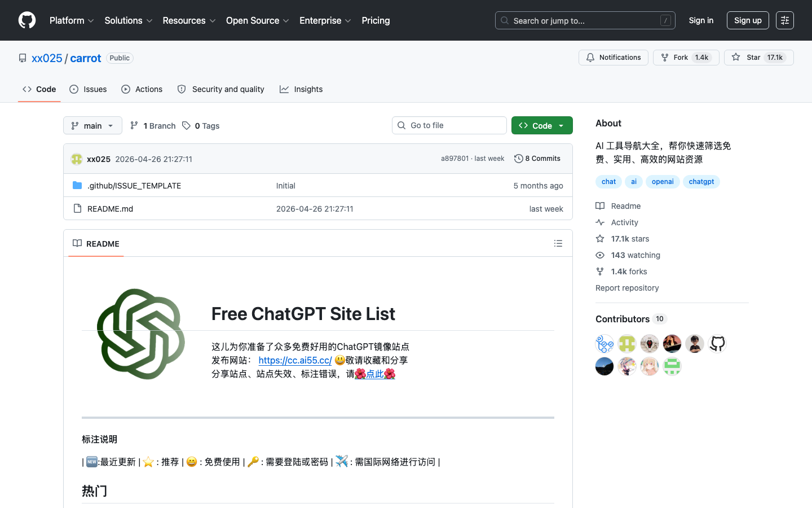Open the README.md file
Image resolution: width=812 pixels, height=508 pixels.
110,209
